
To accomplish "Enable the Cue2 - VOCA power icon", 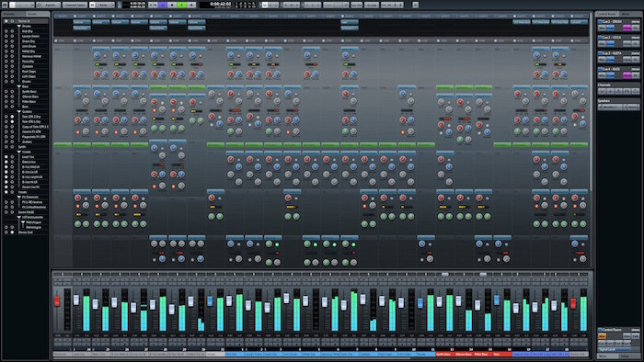I will 600,38.
